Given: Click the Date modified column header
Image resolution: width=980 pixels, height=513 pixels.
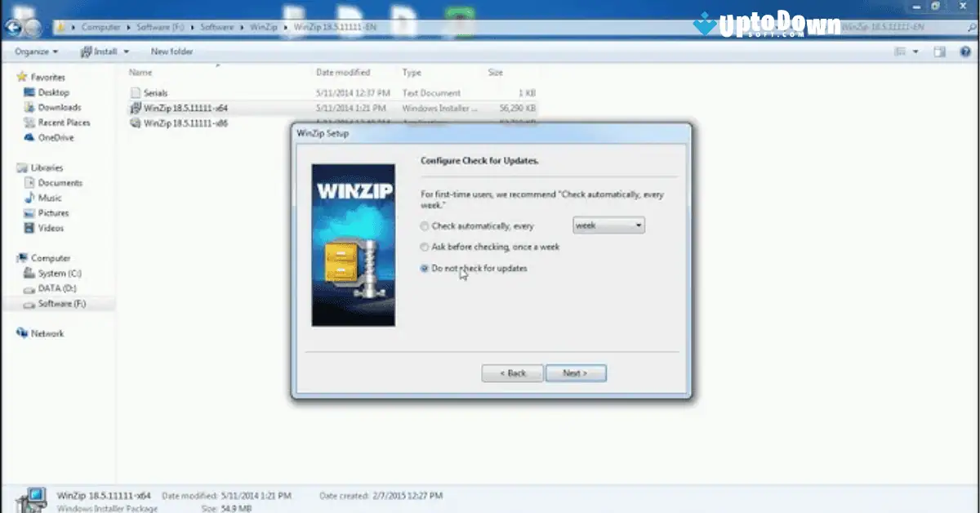Looking at the screenshot, I should (345, 72).
